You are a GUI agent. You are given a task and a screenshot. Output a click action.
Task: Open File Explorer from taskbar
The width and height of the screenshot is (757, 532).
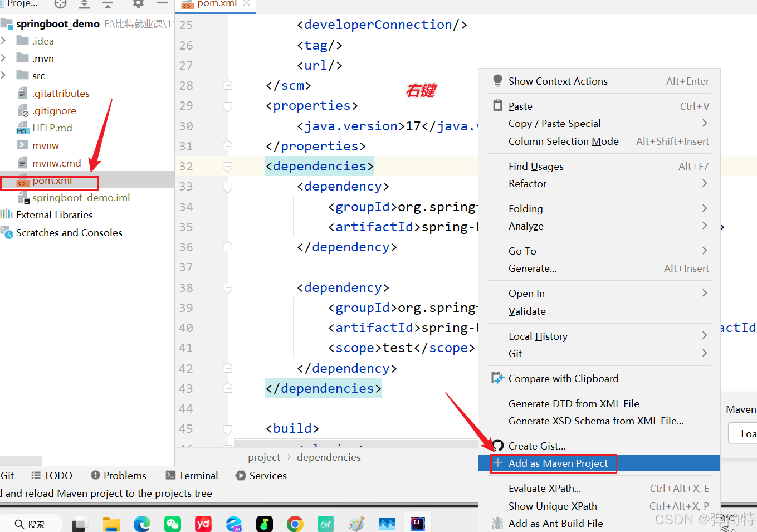(x=111, y=524)
